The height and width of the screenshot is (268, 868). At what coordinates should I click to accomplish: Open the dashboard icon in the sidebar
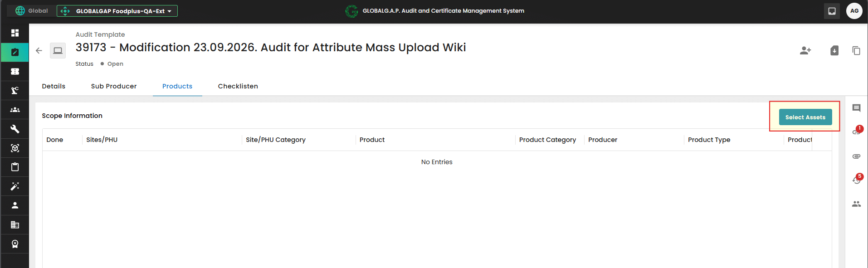(15, 33)
